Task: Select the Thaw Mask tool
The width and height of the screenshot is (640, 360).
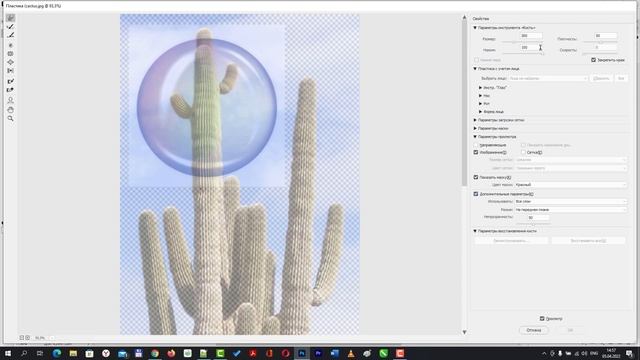Action: [11, 90]
